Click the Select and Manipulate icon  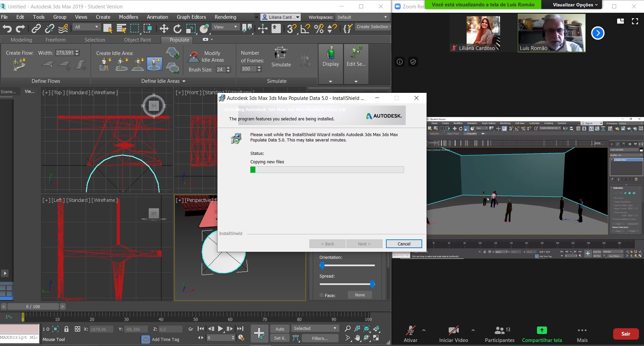pos(262,29)
